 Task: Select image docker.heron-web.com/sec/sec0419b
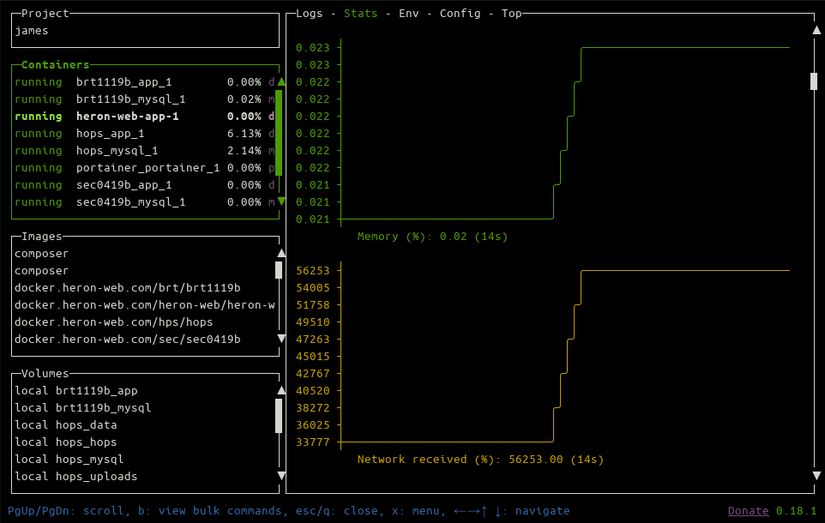click(127, 339)
